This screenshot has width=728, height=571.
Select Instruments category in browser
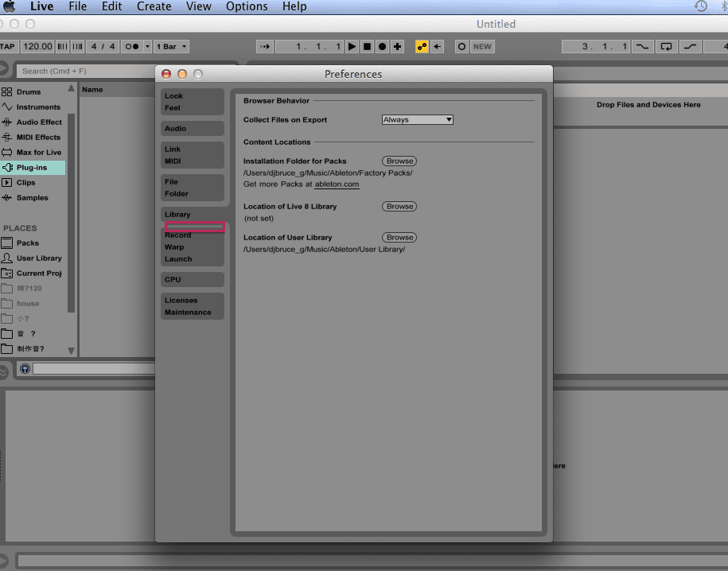[33, 107]
